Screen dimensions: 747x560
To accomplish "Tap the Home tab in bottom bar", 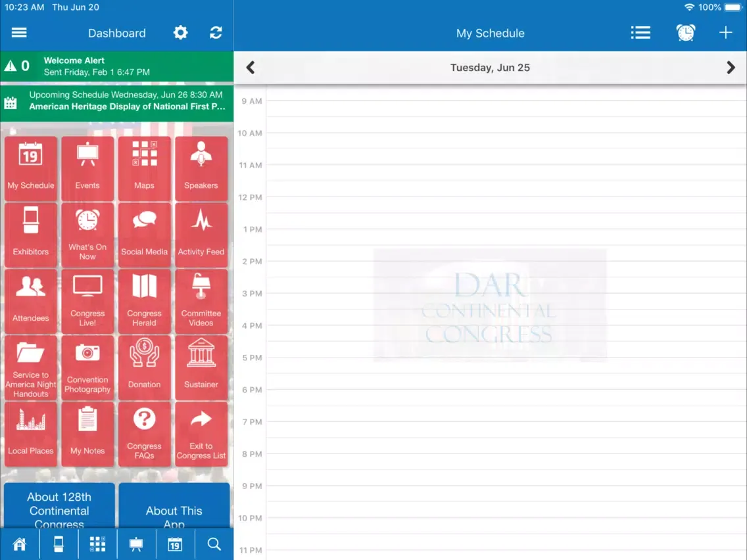I will 20,544.
